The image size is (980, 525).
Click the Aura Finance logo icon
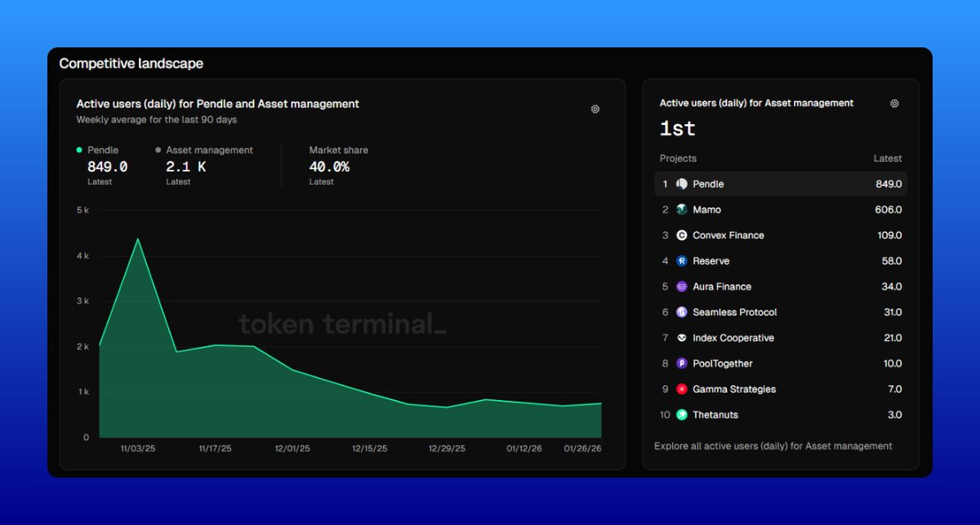pos(682,287)
